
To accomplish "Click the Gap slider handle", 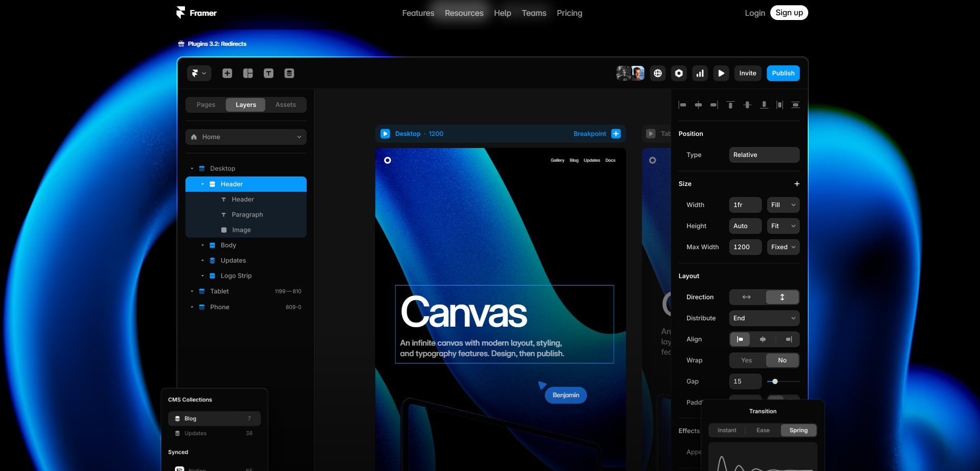I will point(775,381).
